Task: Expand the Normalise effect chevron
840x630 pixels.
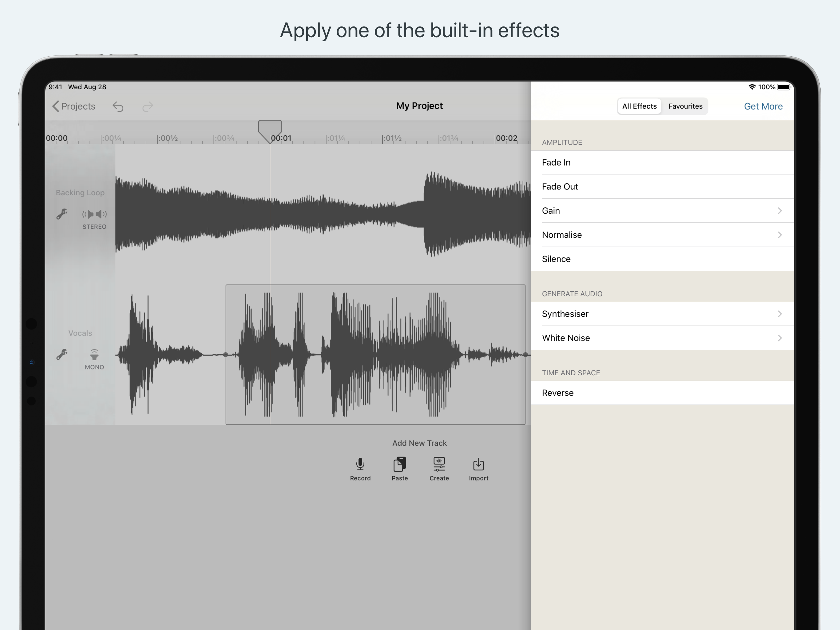Action: (779, 235)
